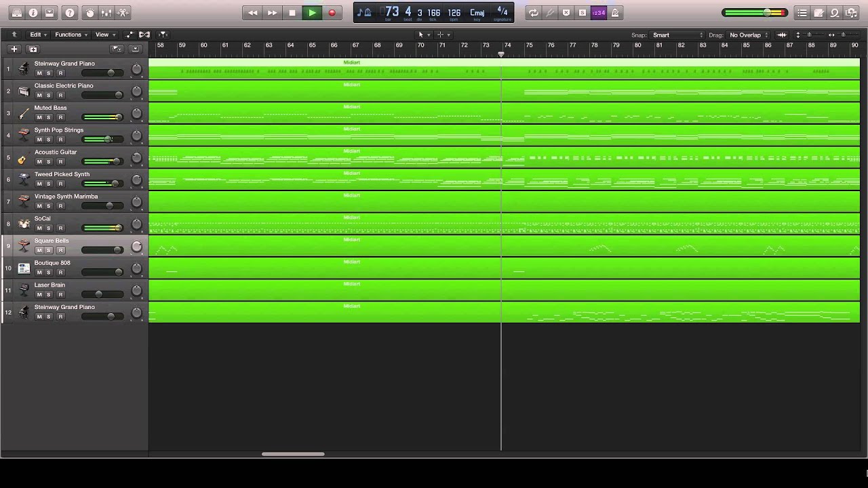This screenshot has width=868, height=488.
Task: Open the Loop Browser
Action: point(835,13)
